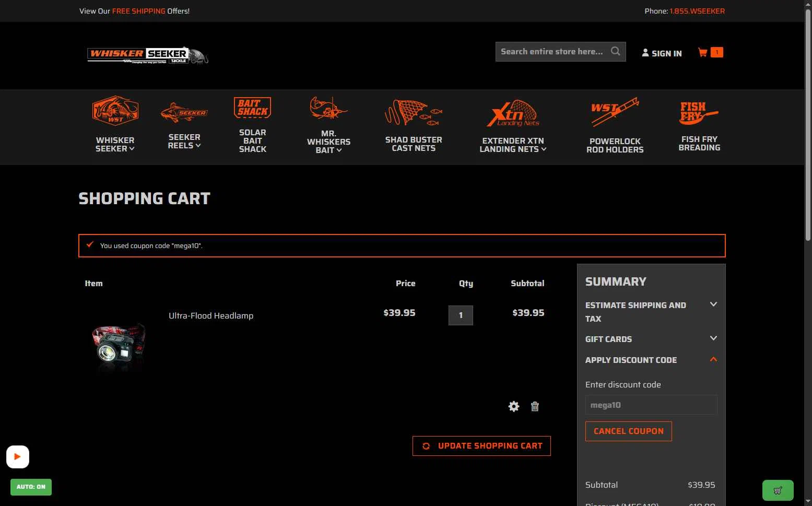Click the SIGN IN link
Image resolution: width=812 pixels, height=506 pixels.
tap(666, 53)
